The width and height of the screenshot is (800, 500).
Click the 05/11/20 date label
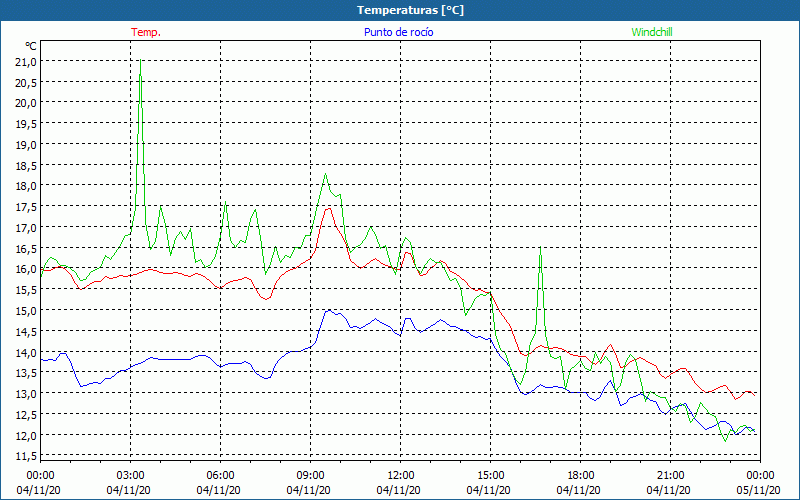click(758, 490)
